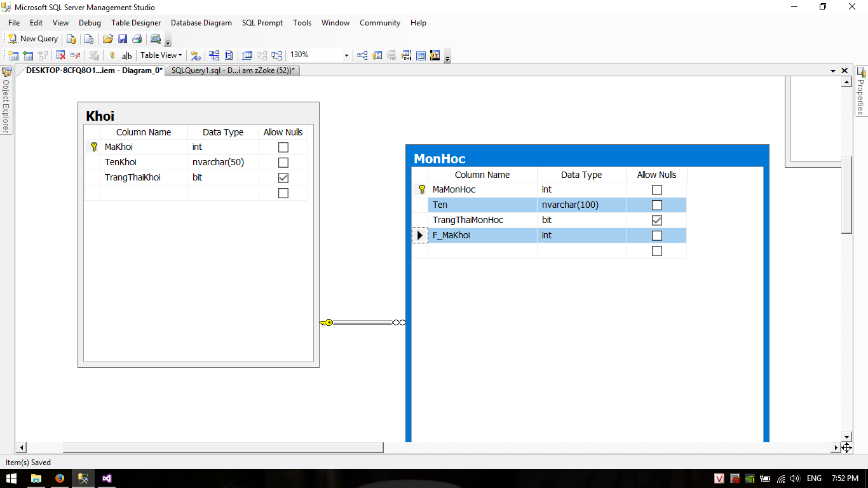Click the Relationships icon in the toolbar

point(362,56)
